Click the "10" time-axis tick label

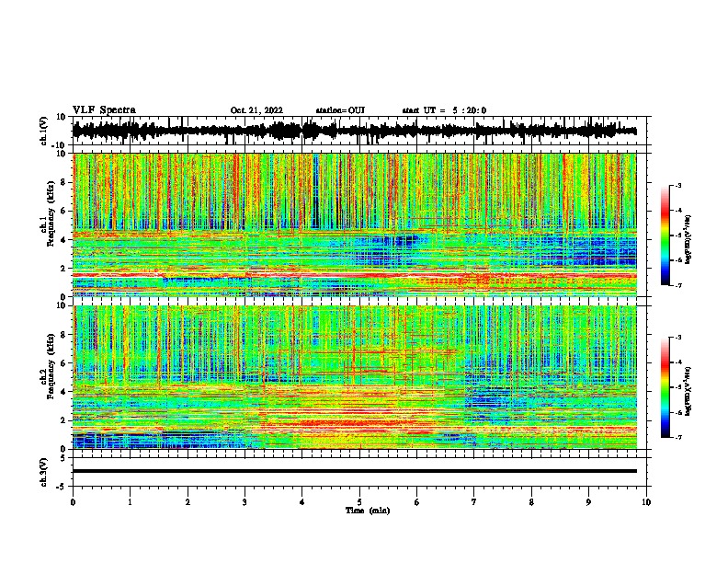(x=646, y=502)
